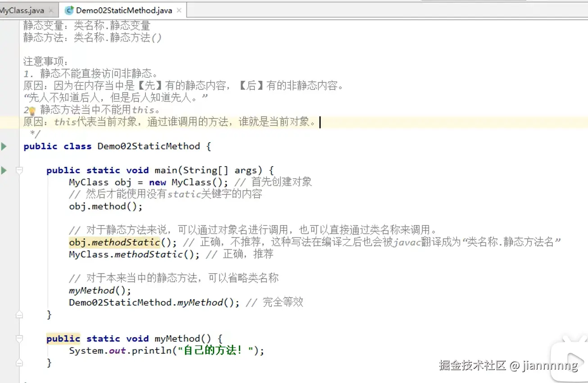Close the Demo02StaticMethod.java tab

click(179, 9)
